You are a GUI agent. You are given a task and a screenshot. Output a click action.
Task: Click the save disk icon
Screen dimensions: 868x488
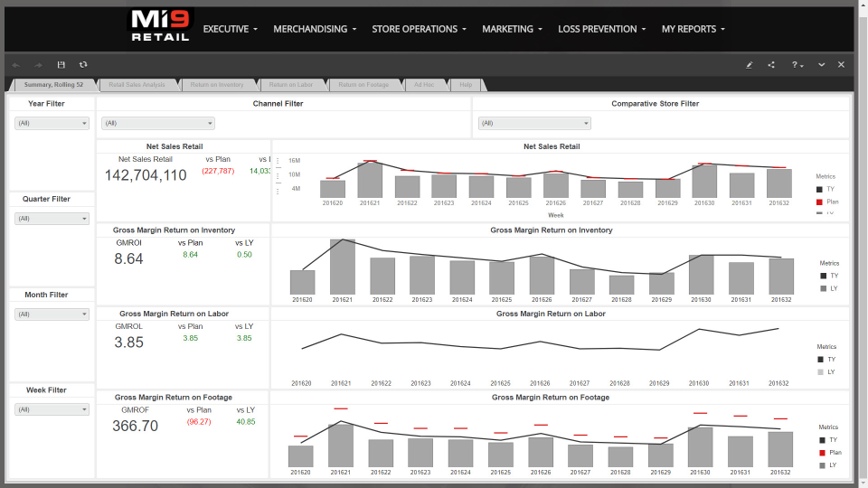(x=61, y=65)
